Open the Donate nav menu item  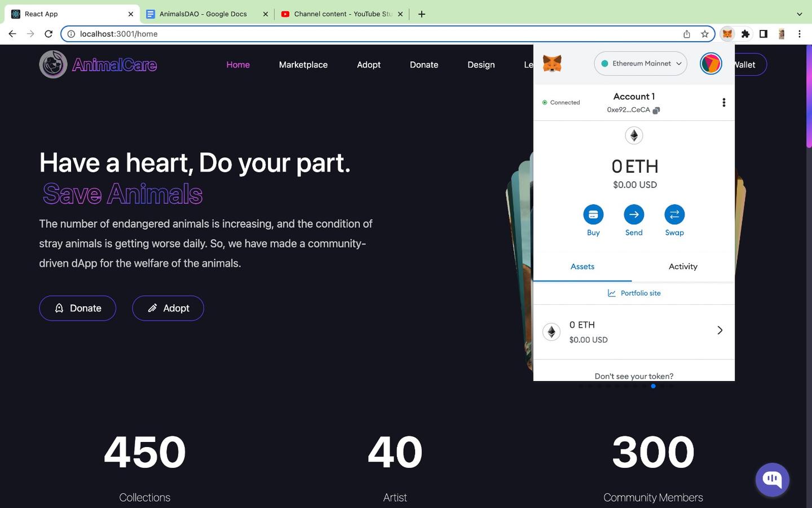(x=424, y=64)
